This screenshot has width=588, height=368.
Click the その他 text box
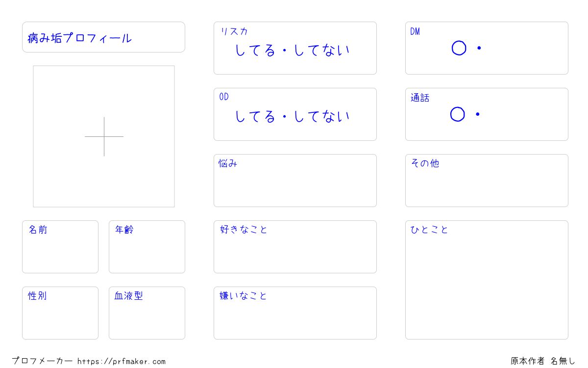click(x=487, y=181)
